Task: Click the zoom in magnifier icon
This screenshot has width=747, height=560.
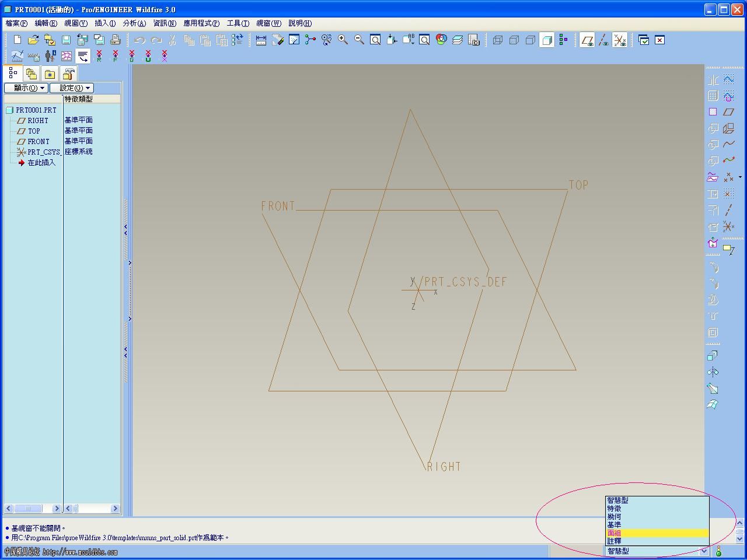Action: tap(343, 40)
